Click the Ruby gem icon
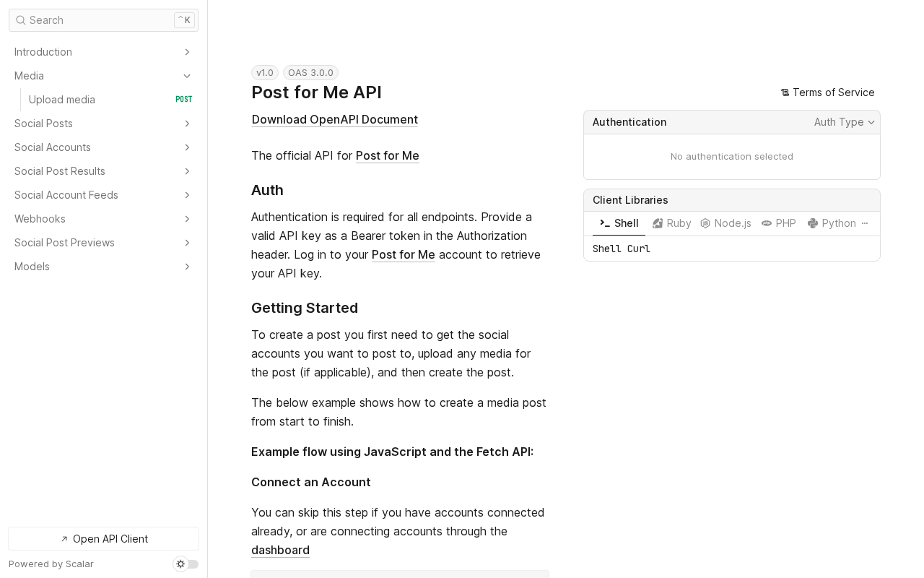Viewport: 924px width, 578px height. (x=658, y=223)
